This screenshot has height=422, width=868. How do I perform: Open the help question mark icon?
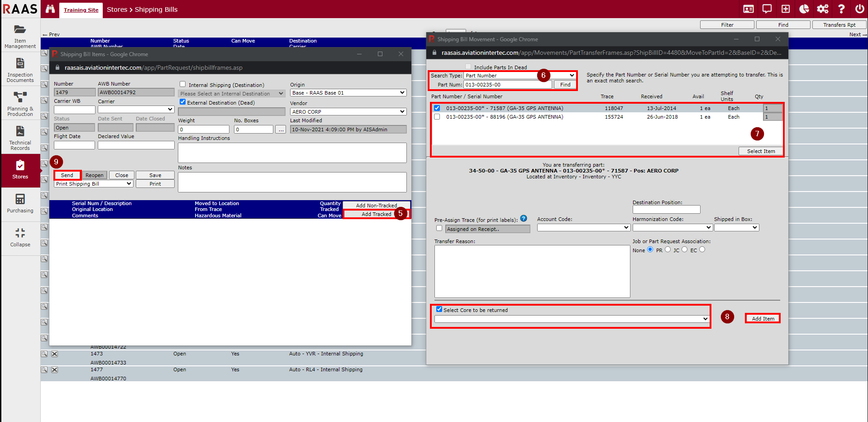(841, 9)
